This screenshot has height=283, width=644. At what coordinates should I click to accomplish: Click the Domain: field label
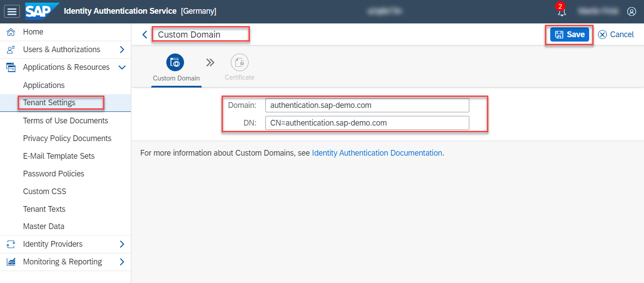(242, 105)
